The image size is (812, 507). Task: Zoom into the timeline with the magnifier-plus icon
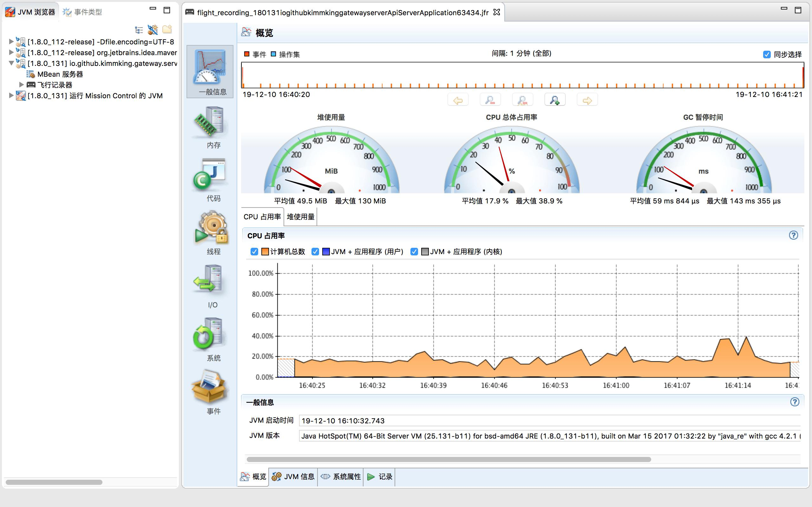tap(555, 99)
